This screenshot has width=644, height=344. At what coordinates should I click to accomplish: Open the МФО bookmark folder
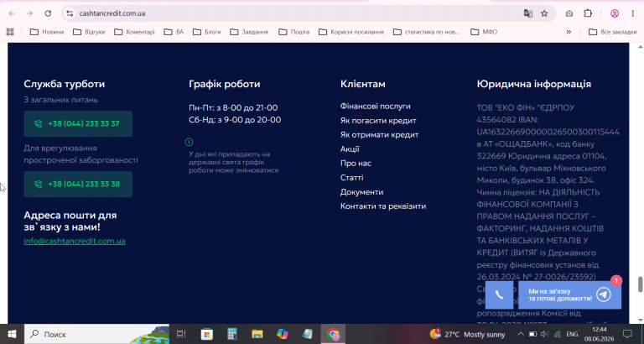coord(484,32)
